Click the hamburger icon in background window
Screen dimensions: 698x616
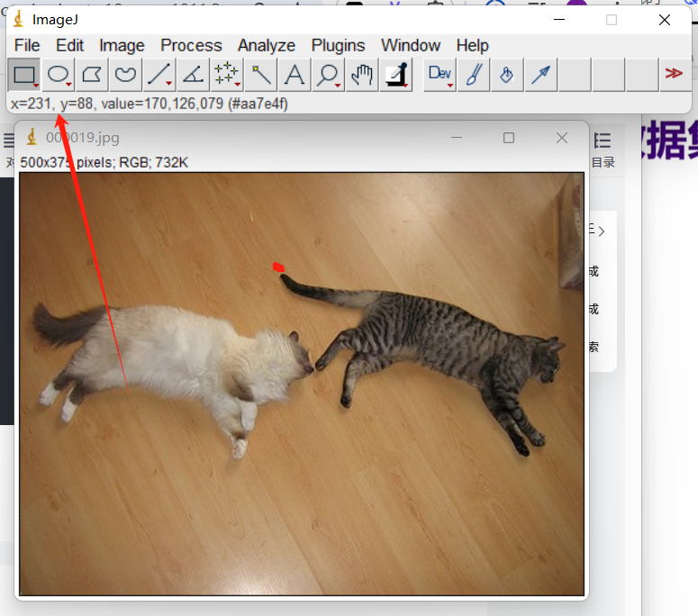8,140
